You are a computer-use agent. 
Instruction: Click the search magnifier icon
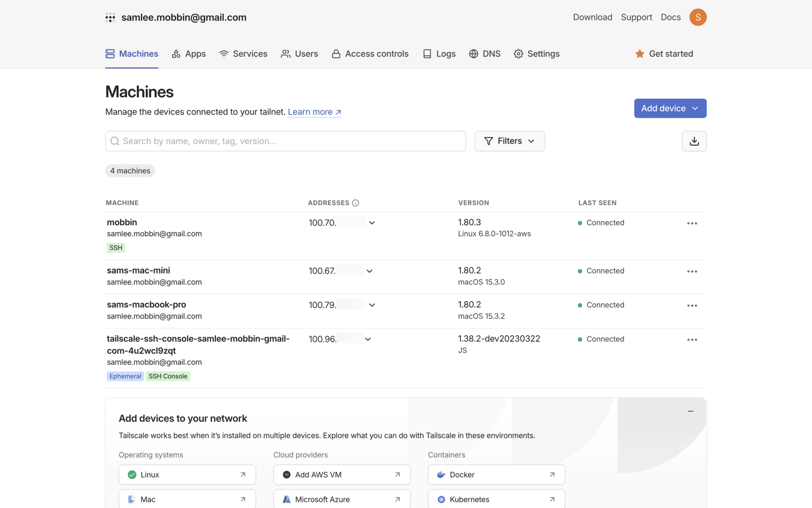115,141
